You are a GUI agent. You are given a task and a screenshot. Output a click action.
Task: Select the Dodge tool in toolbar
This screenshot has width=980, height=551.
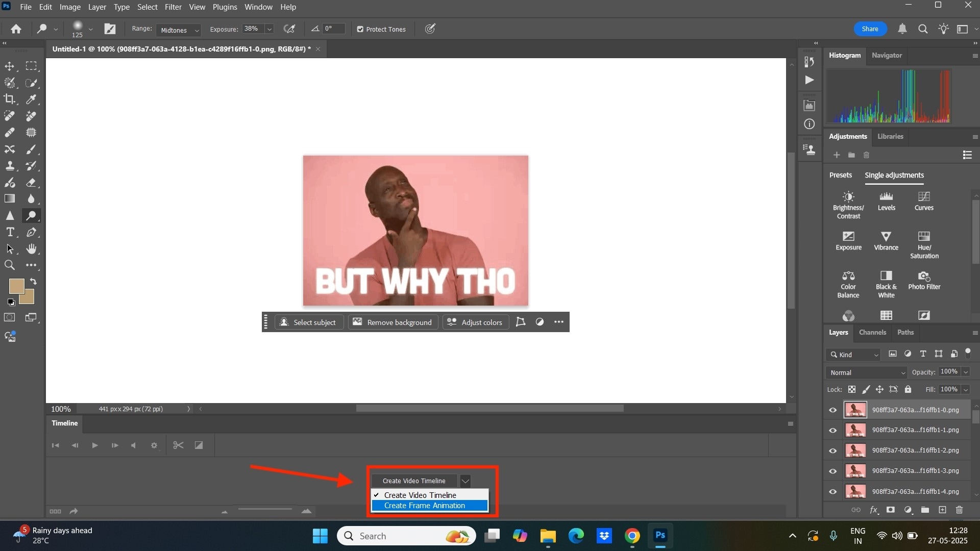[32, 215]
